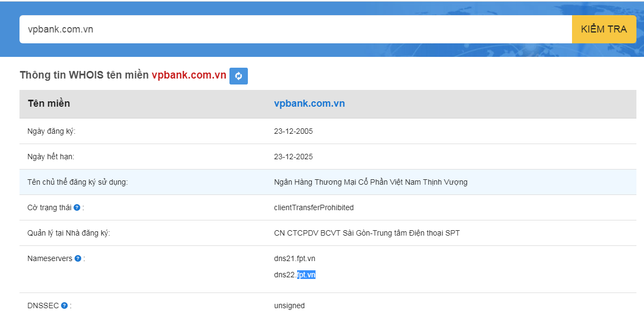
Task: Click the registrant name Ngân Hàng Thương Mại text
Action: pyautogui.click(x=370, y=182)
